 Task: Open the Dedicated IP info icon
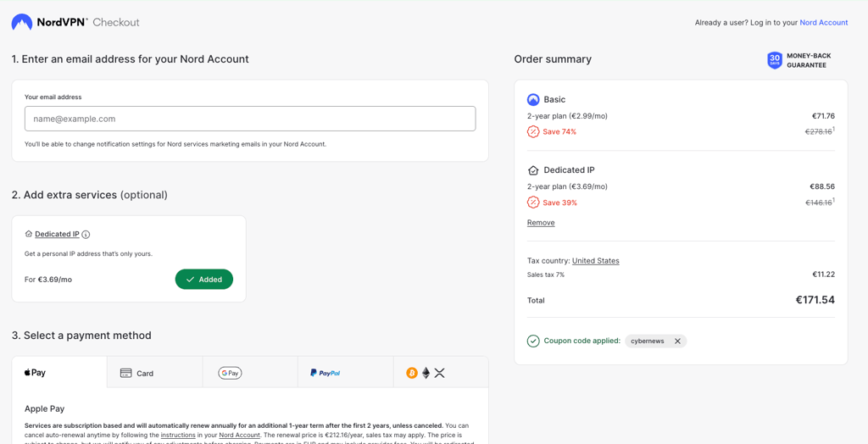(x=86, y=234)
